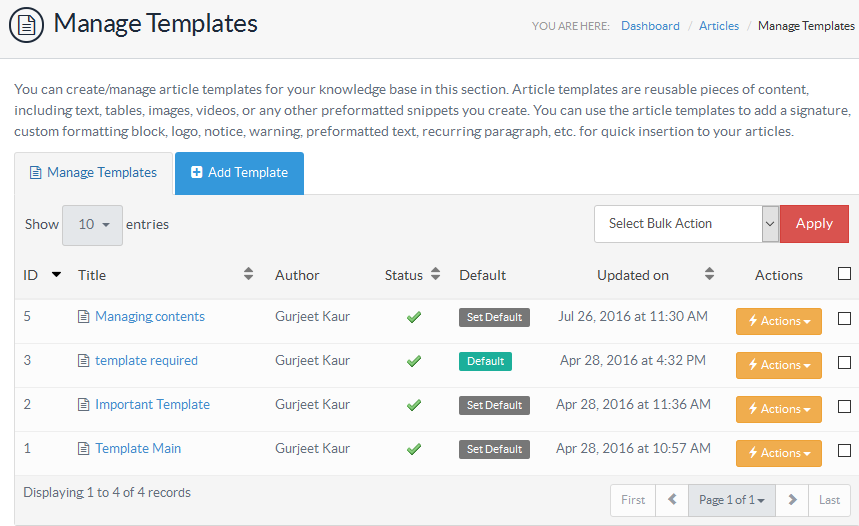
Task: Click green status checkmark for Template Main
Action: point(414,449)
